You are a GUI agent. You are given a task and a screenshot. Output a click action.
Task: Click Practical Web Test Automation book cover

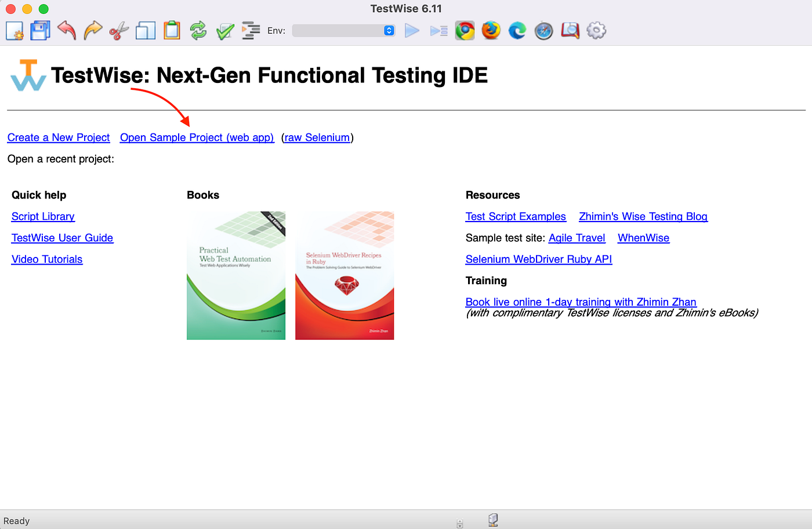tap(236, 276)
